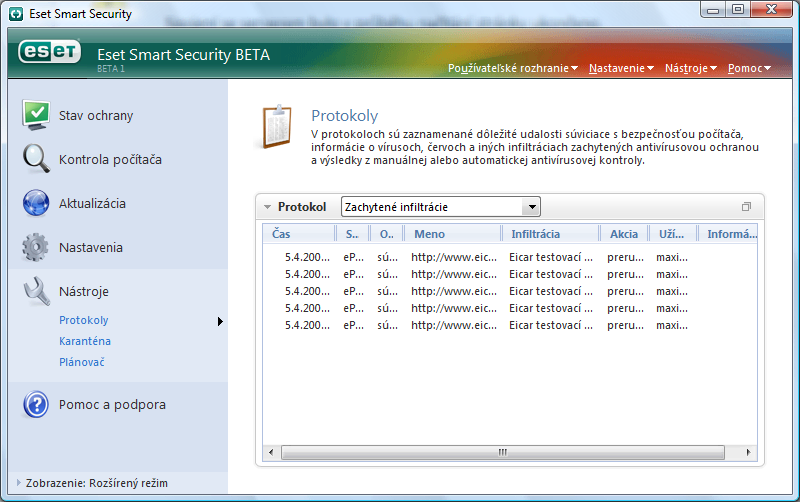Open Stav ochrany section

click(96, 116)
